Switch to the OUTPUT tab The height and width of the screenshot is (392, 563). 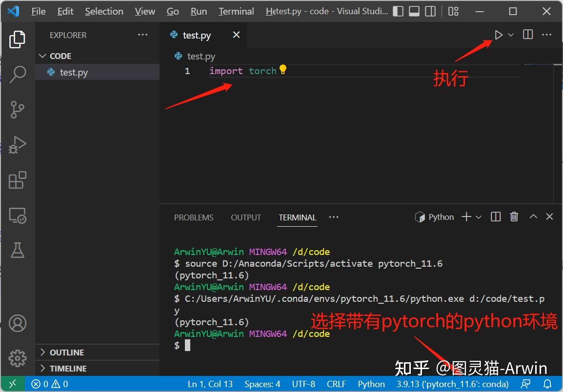(245, 217)
